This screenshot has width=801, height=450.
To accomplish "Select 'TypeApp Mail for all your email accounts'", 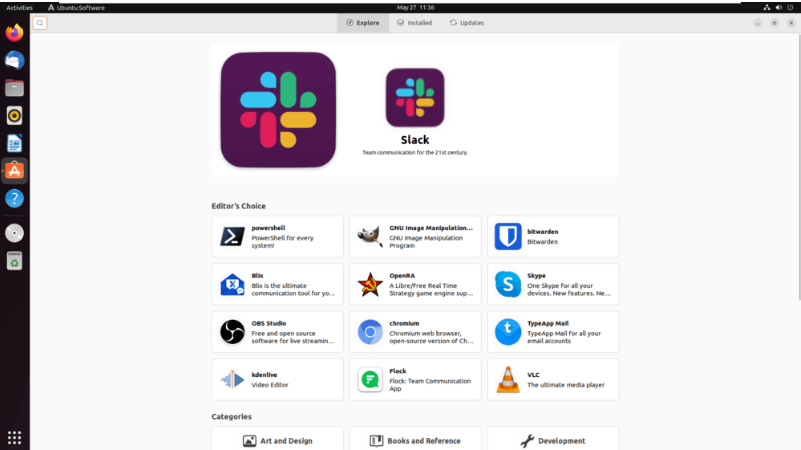I will [564, 337].
